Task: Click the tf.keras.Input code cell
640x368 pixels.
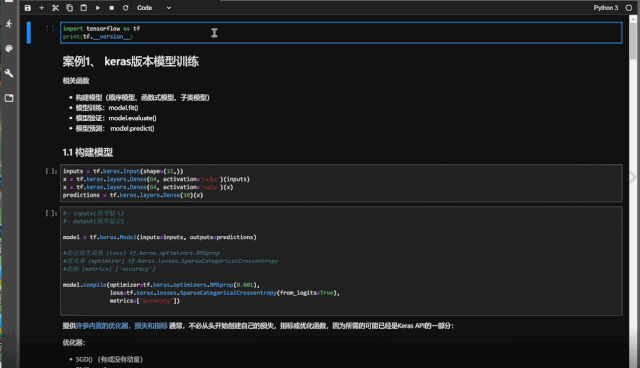Action: [341, 183]
